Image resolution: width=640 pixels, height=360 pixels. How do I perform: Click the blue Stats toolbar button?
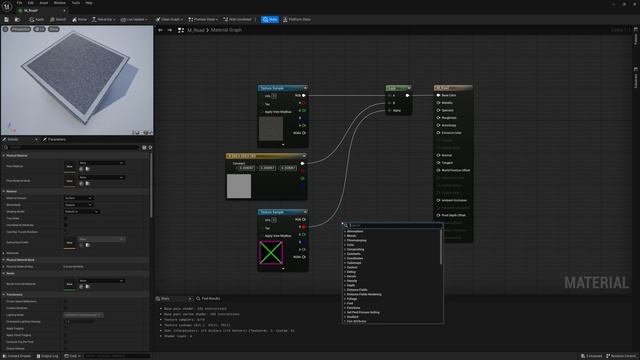(x=270, y=19)
